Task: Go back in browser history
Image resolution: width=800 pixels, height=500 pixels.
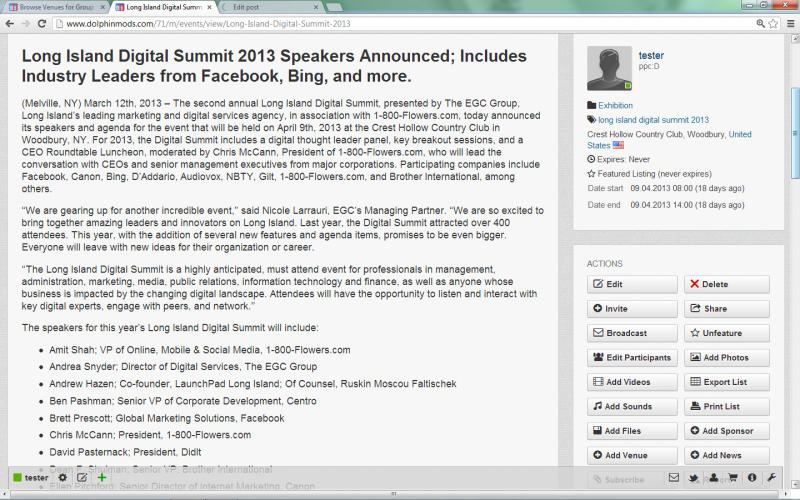Action: coord(10,23)
